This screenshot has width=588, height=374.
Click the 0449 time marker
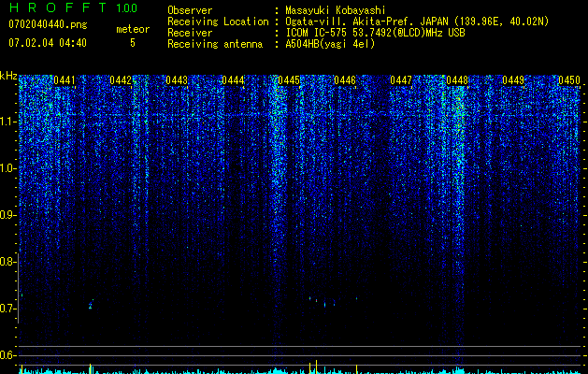tap(513, 80)
